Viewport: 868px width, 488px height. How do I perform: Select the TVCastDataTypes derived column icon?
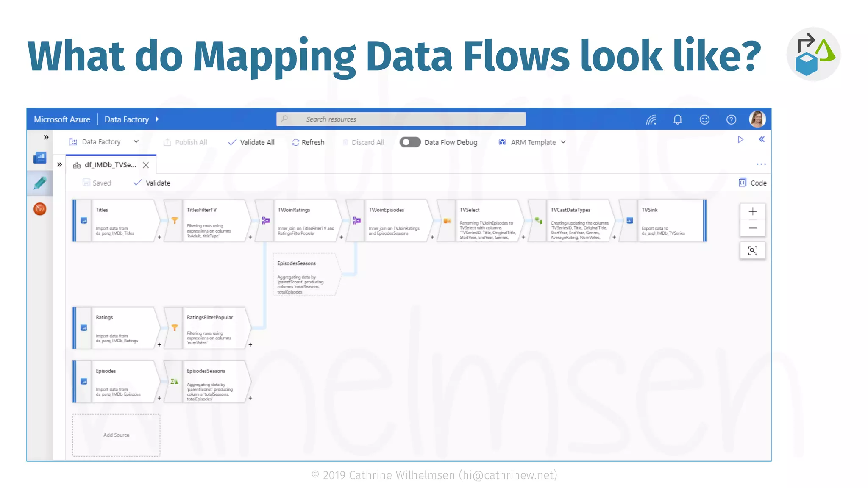click(x=539, y=221)
